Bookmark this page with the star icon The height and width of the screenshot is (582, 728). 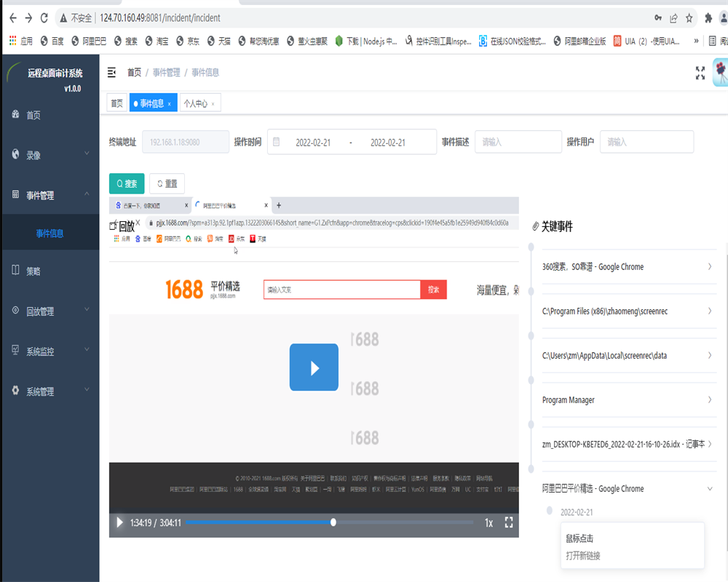tap(689, 17)
